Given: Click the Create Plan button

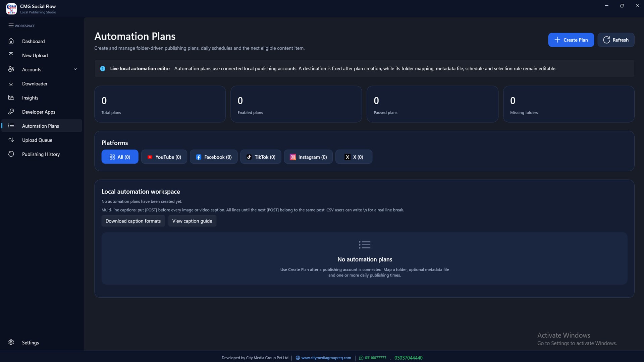Looking at the screenshot, I should pyautogui.click(x=571, y=40).
